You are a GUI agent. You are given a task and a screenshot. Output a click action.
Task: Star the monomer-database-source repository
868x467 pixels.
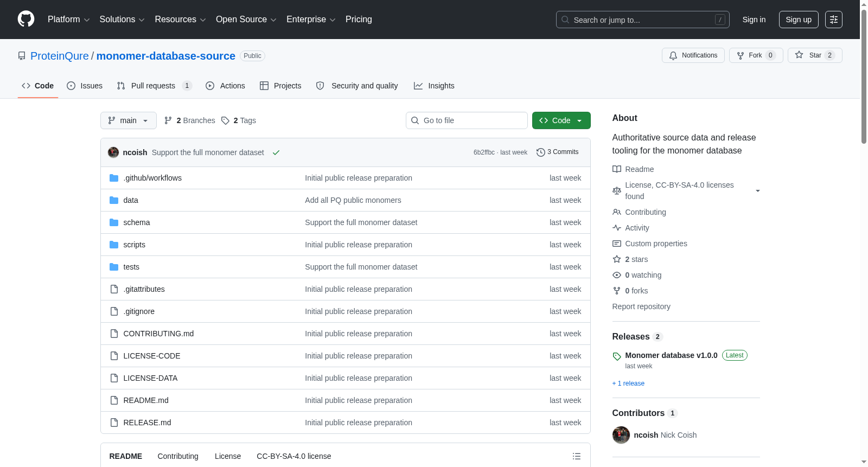815,55
